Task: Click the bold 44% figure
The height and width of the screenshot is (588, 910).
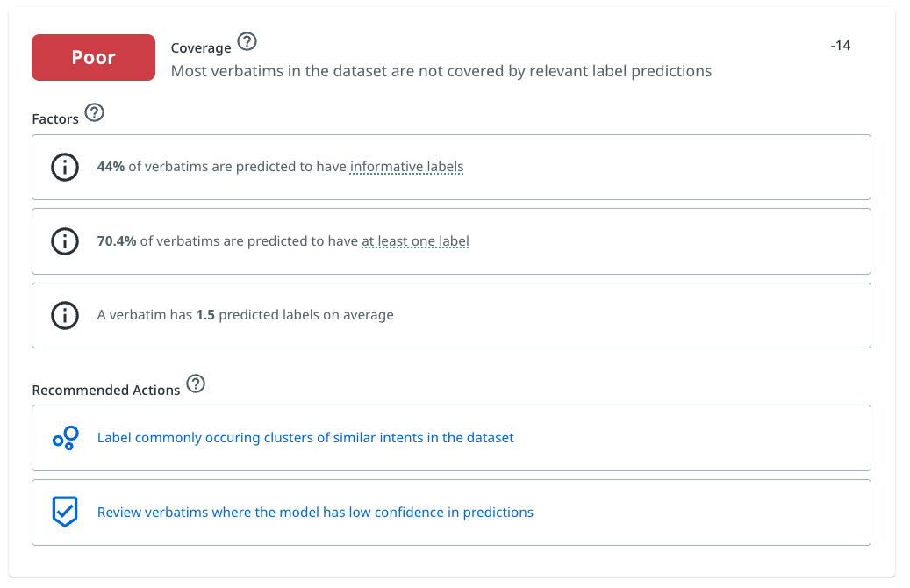Action: point(111,167)
